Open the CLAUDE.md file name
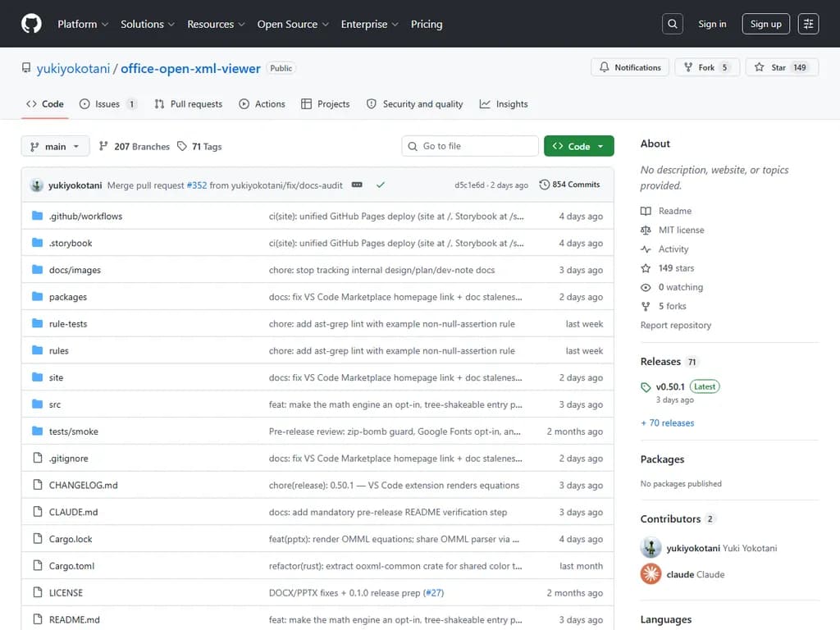Screen dimensions: 840x630 pyautogui.click(x=73, y=512)
